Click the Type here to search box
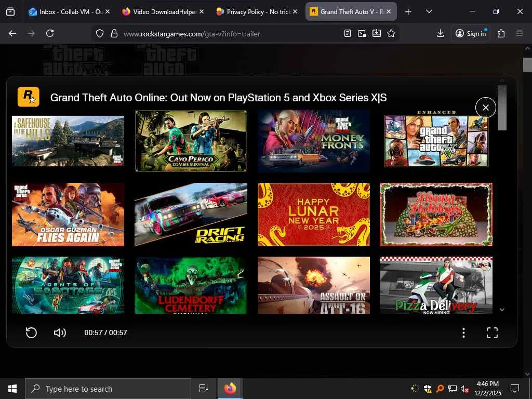Image resolution: width=532 pixels, height=399 pixels. click(108, 389)
